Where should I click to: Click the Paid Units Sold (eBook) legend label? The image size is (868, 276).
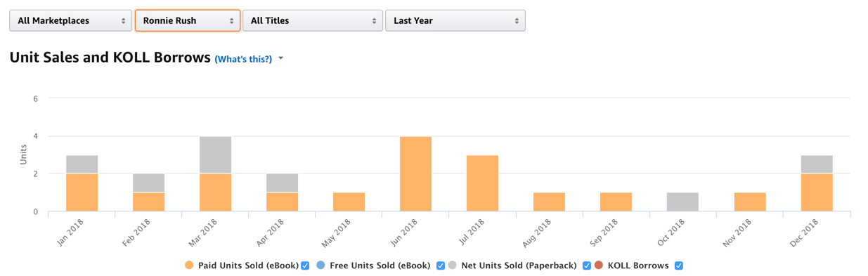tap(248, 265)
